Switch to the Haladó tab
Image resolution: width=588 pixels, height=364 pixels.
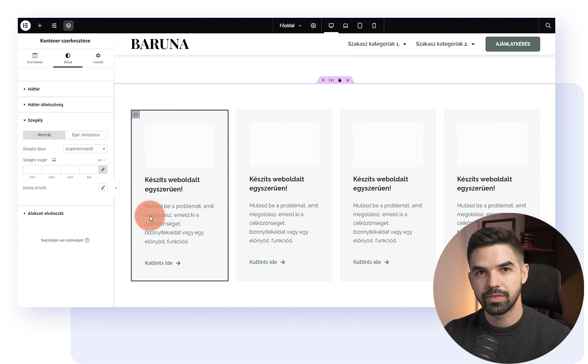[98, 58]
